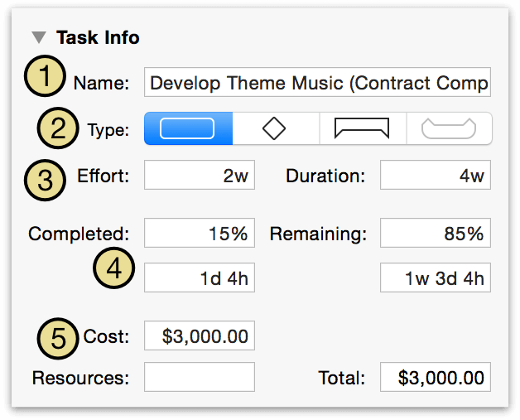Click the numbered callout 5 beside Cost
This screenshot has width=520, height=420.
58,338
